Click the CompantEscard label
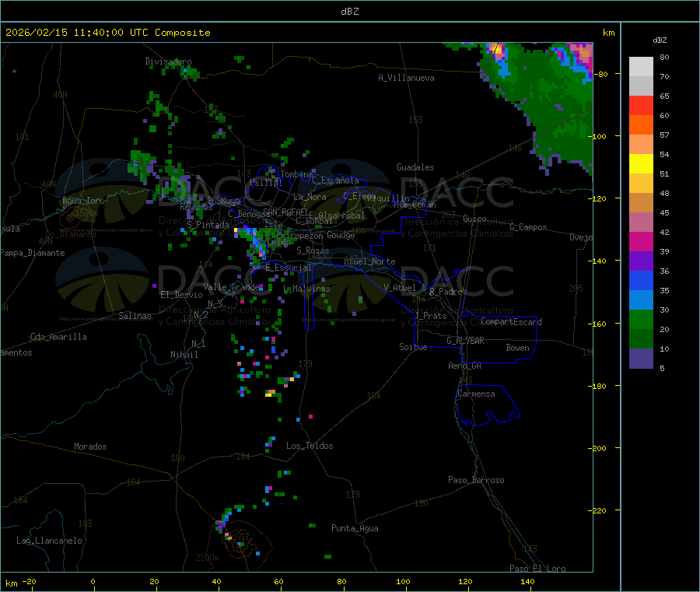The height and width of the screenshot is (592, 700). coord(511,322)
